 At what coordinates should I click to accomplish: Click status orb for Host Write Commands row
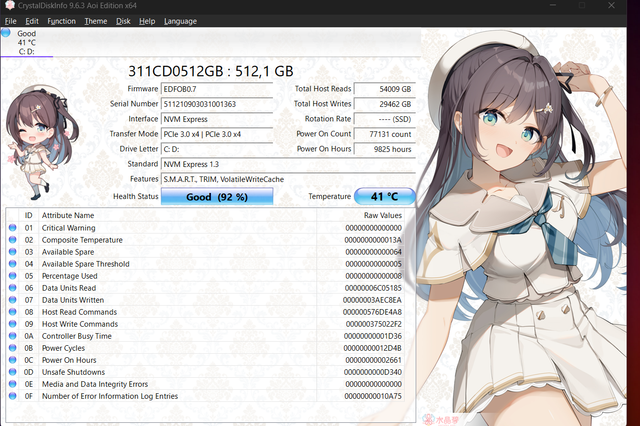coord(13,324)
